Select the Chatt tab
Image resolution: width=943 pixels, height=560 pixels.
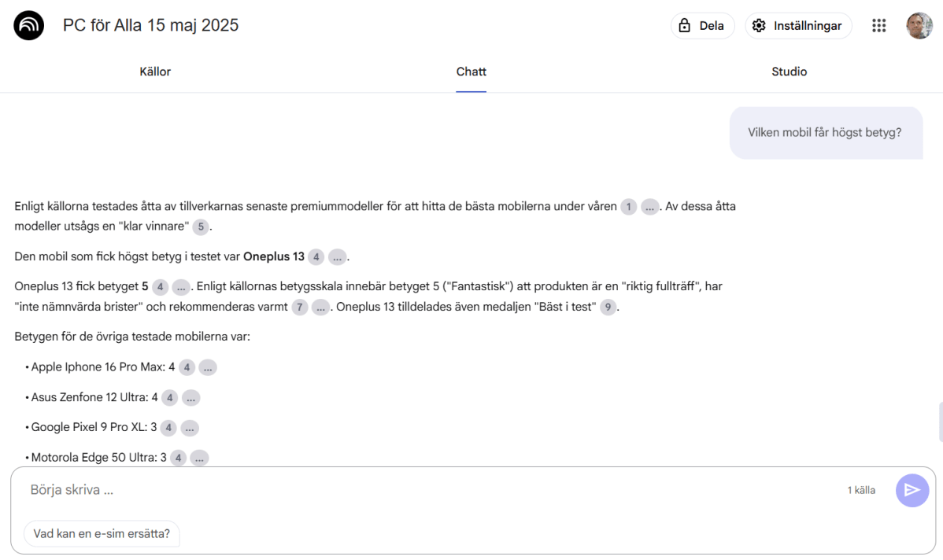tap(471, 72)
